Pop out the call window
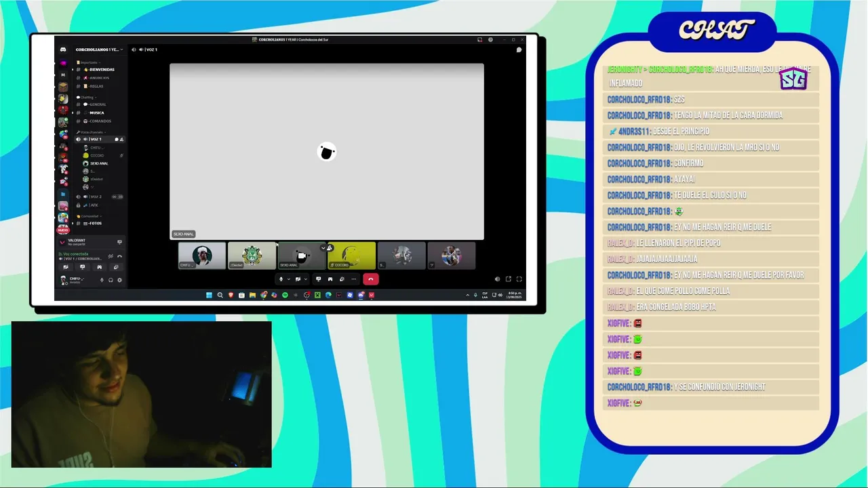This screenshot has width=868, height=488. pyautogui.click(x=508, y=279)
